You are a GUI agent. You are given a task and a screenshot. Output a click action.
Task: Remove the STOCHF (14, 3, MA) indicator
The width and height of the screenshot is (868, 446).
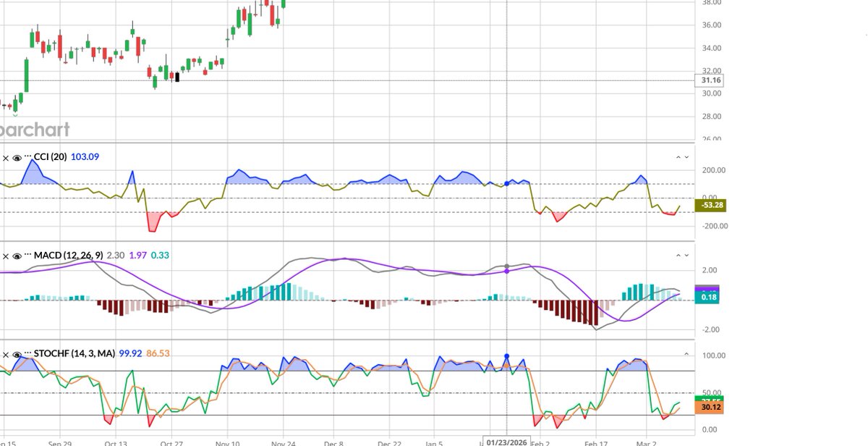coord(5,354)
